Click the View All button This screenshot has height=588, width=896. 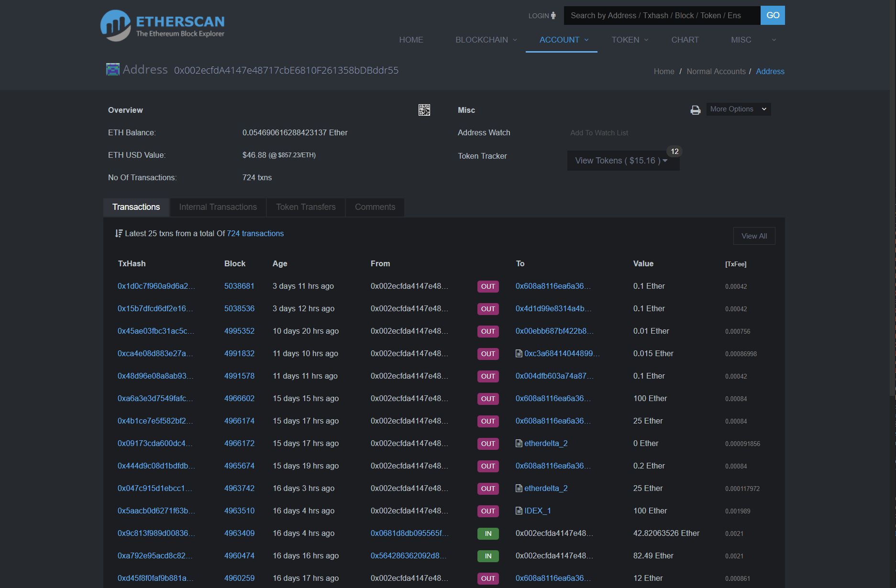754,236
